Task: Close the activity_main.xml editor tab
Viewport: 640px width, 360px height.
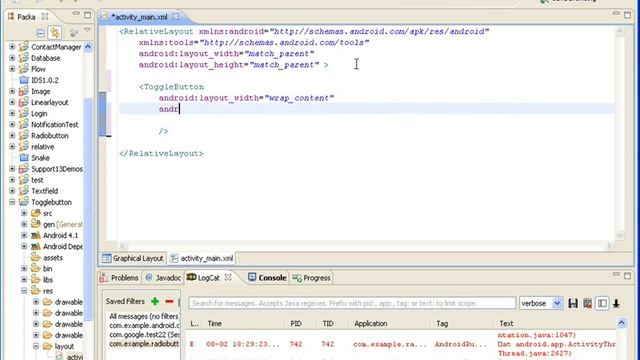Action: [176, 17]
